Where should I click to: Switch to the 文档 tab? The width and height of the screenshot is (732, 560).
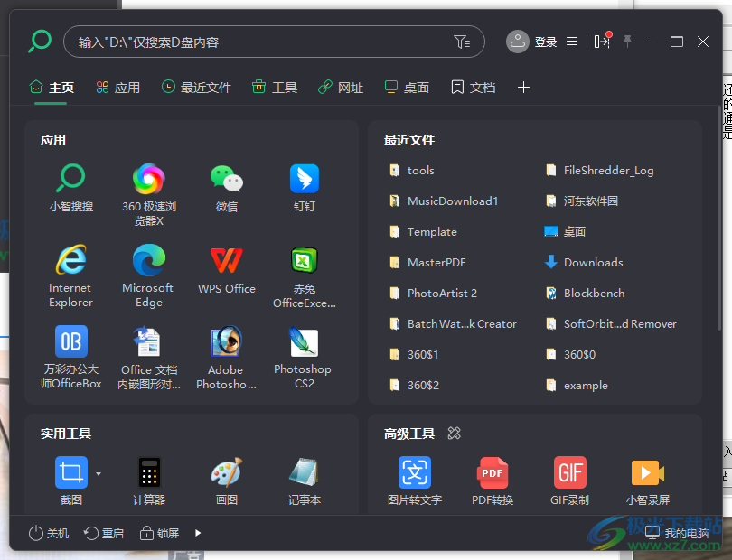[473, 88]
